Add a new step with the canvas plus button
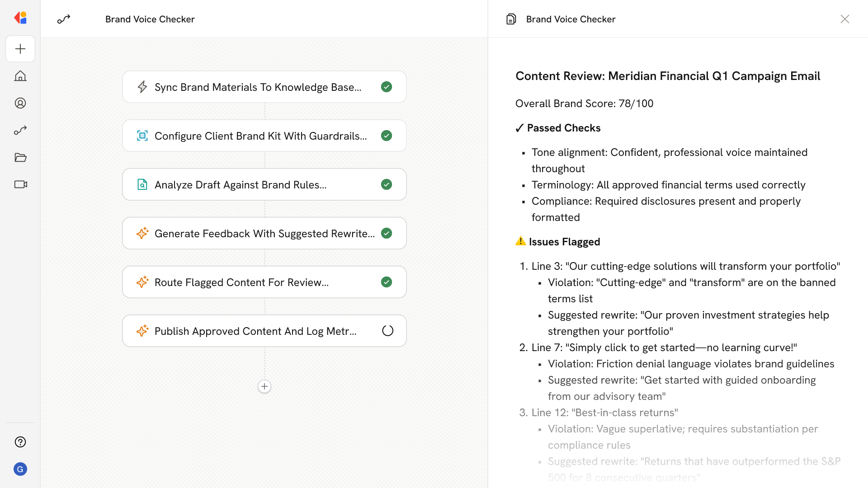 (x=264, y=386)
